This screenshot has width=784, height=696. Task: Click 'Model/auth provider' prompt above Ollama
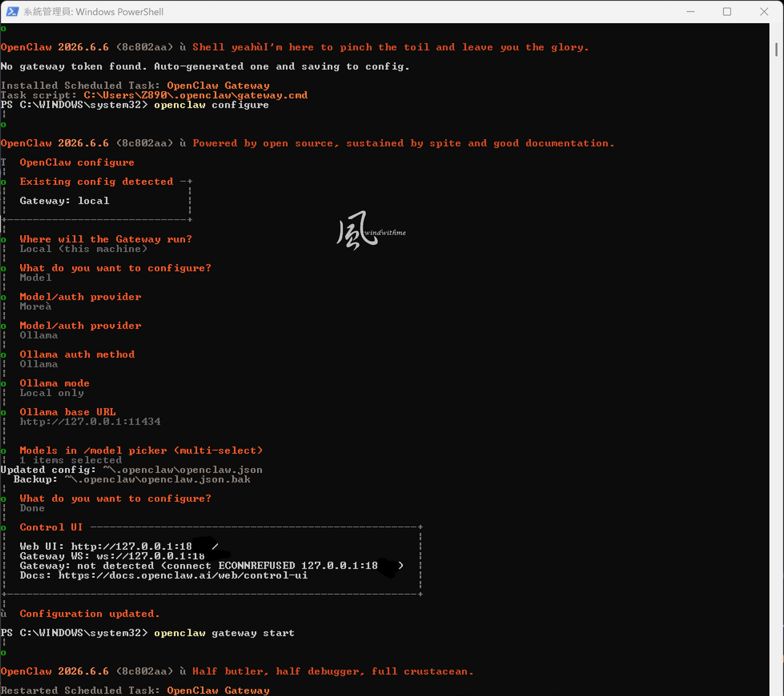pos(80,325)
